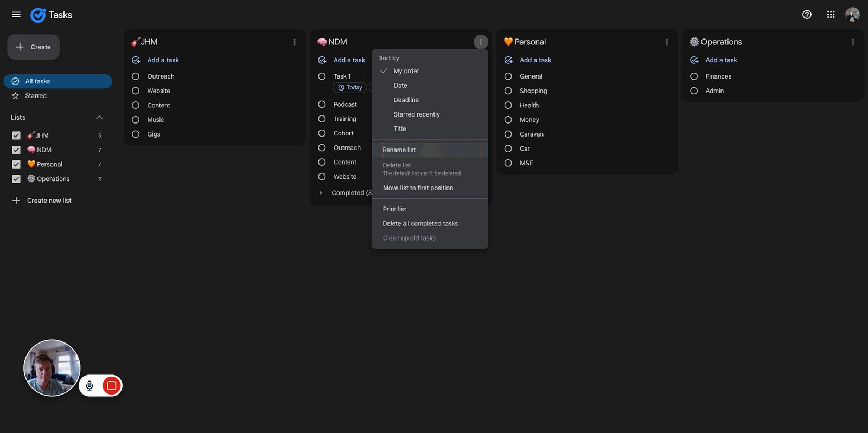Open JHM list options menu
The height and width of the screenshot is (433, 868).
295,42
